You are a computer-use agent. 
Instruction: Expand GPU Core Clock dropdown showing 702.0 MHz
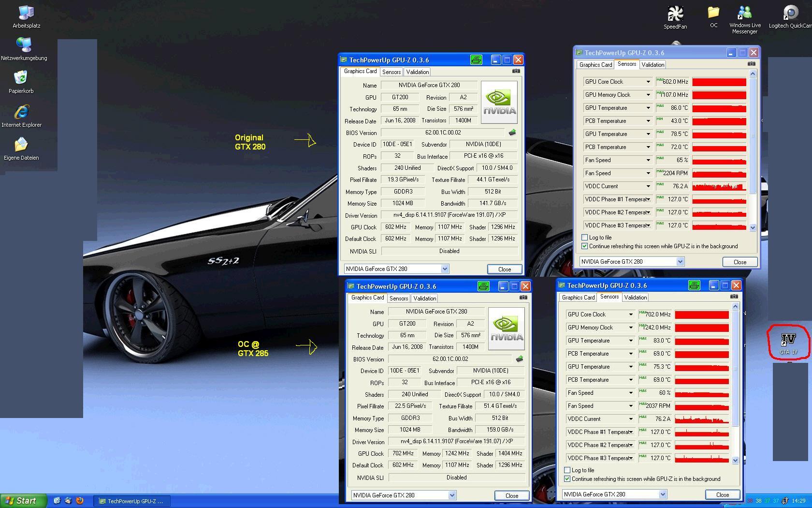tap(631, 314)
